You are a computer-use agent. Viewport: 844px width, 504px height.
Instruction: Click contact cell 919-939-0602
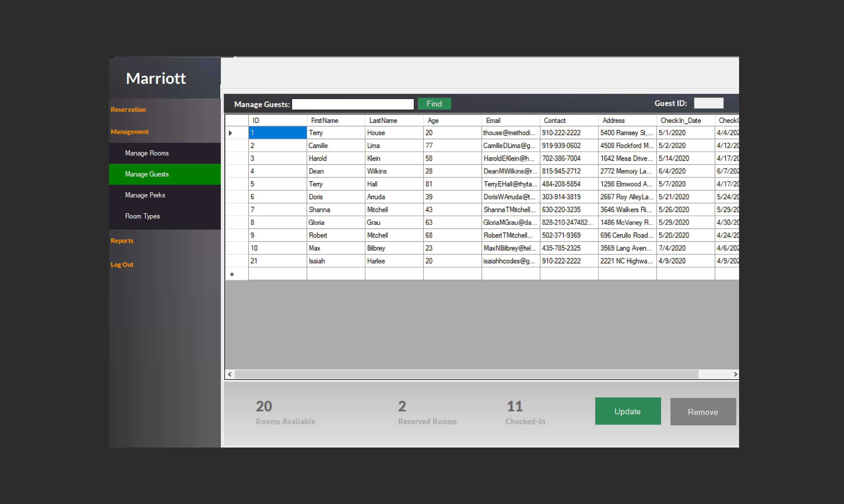click(x=569, y=146)
